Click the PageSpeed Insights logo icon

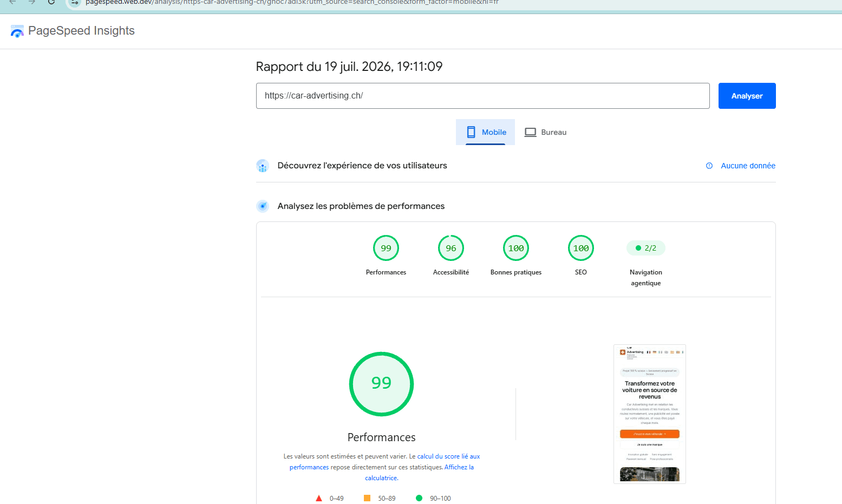click(17, 31)
